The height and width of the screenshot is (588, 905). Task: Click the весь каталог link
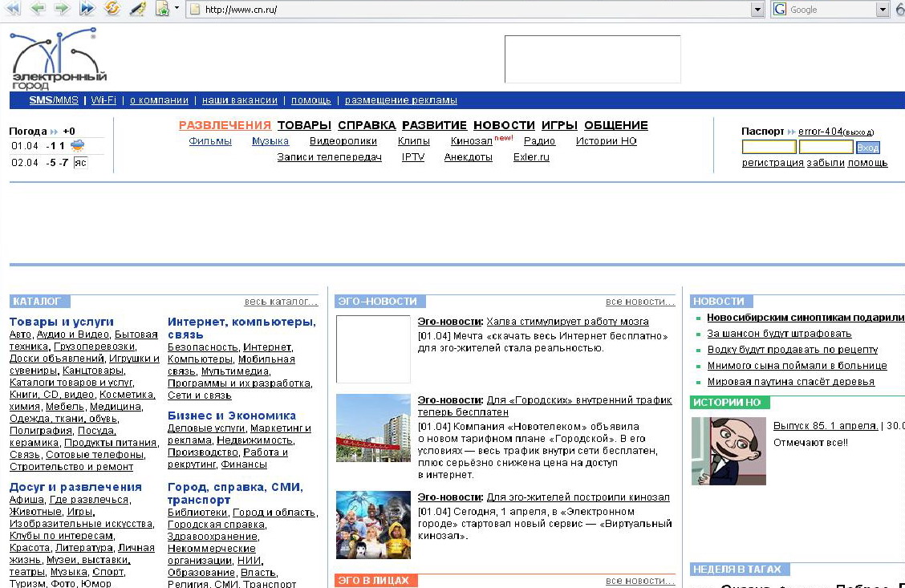[x=281, y=302]
